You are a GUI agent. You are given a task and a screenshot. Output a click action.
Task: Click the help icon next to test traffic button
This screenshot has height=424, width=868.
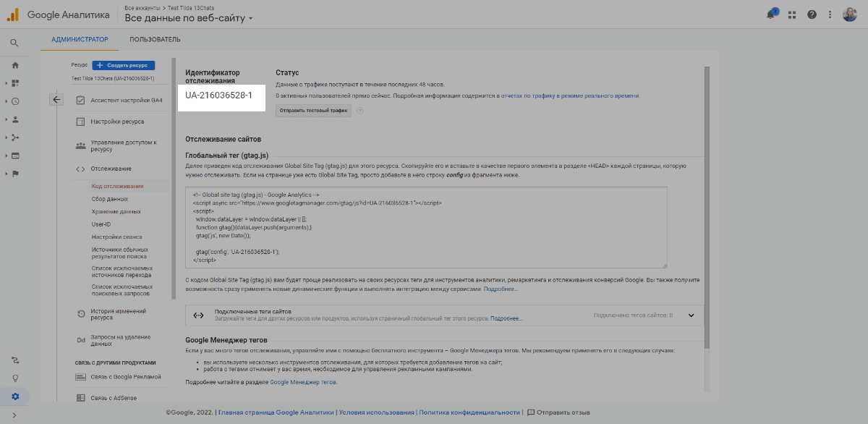pyautogui.click(x=359, y=111)
